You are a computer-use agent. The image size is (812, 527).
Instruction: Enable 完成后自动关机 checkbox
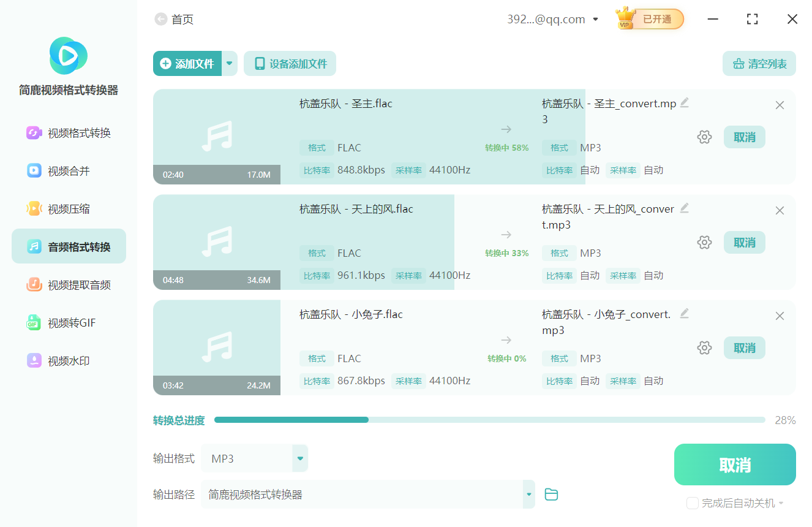tap(693, 502)
